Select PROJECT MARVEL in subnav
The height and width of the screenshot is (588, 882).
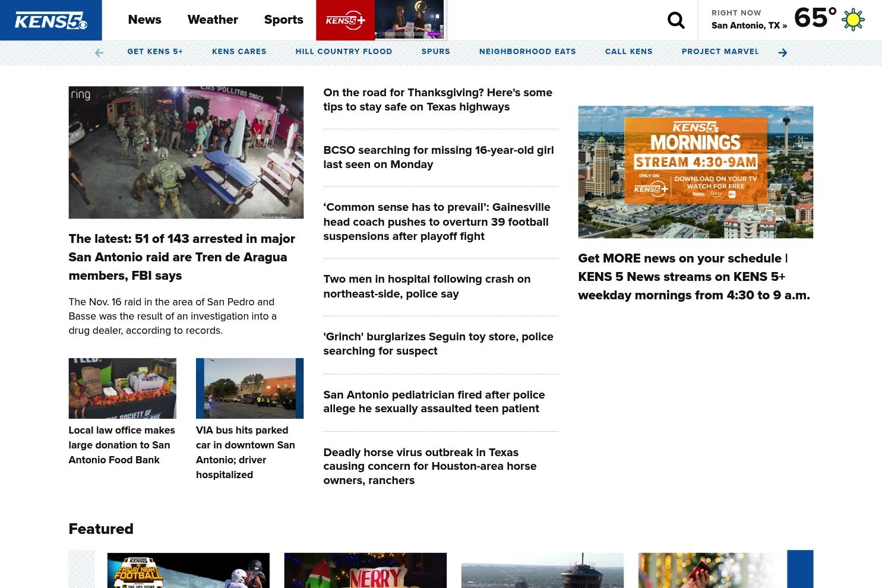720,52
